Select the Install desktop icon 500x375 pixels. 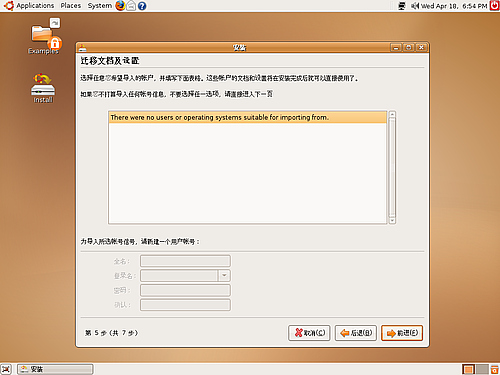43,88
